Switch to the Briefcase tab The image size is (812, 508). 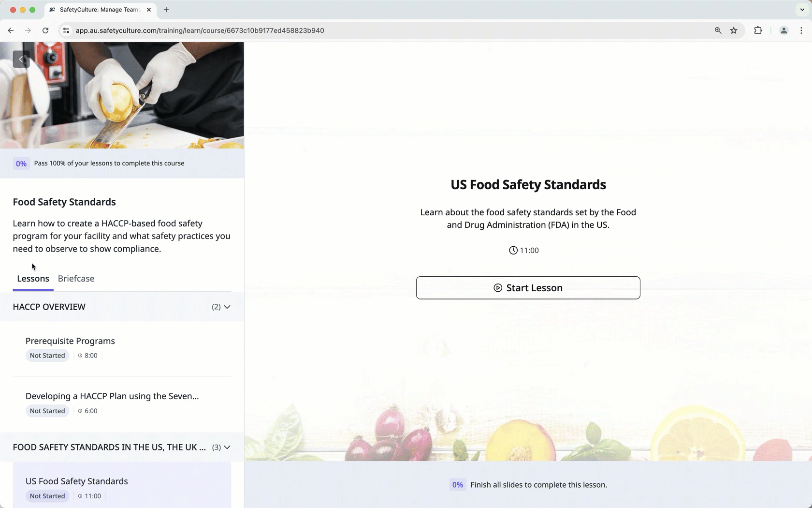click(x=76, y=279)
